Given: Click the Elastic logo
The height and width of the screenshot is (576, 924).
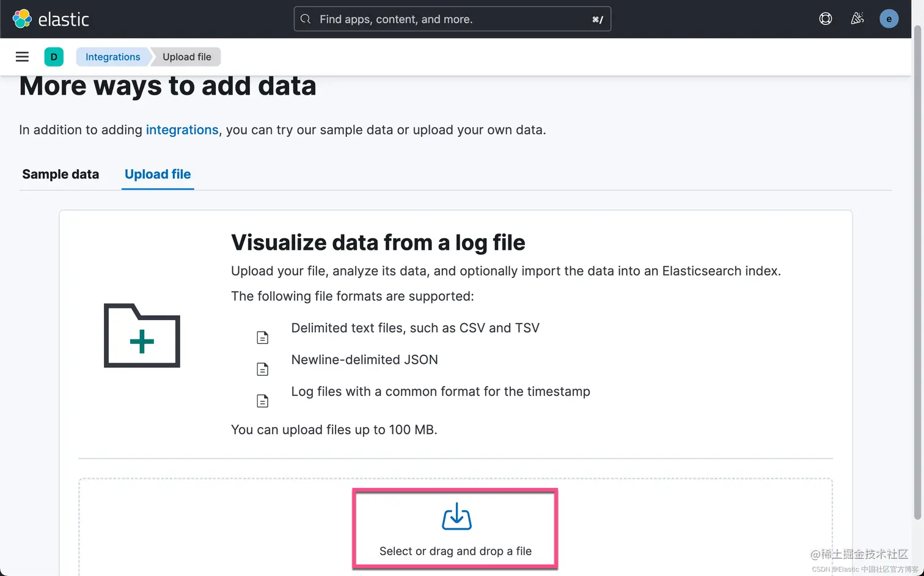Looking at the screenshot, I should 51,19.
